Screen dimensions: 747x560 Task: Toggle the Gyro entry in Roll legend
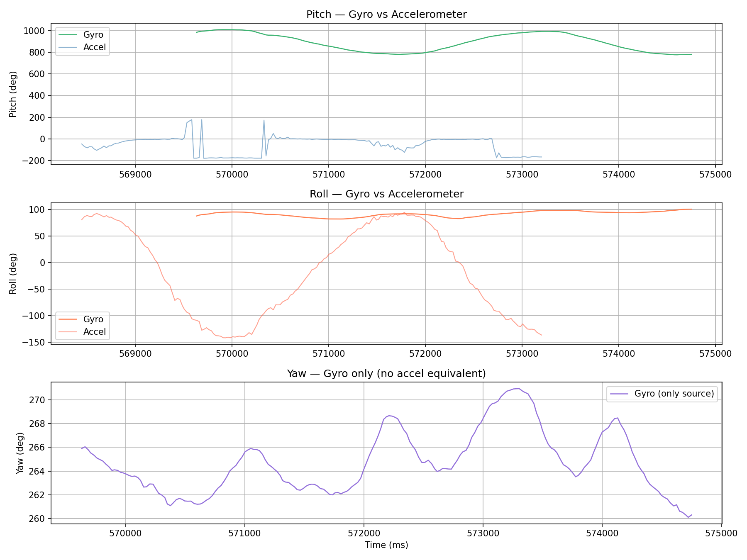point(95,319)
